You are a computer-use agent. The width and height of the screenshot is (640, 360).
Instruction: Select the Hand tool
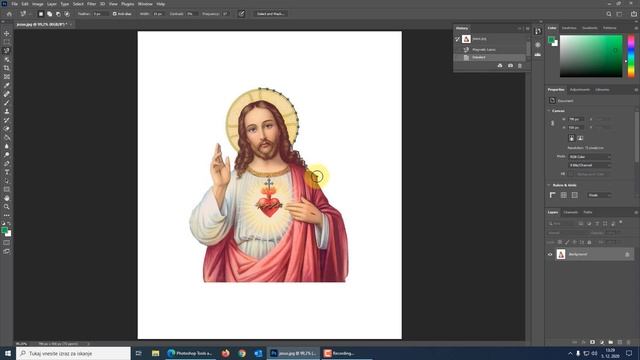click(x=7, y=198)
